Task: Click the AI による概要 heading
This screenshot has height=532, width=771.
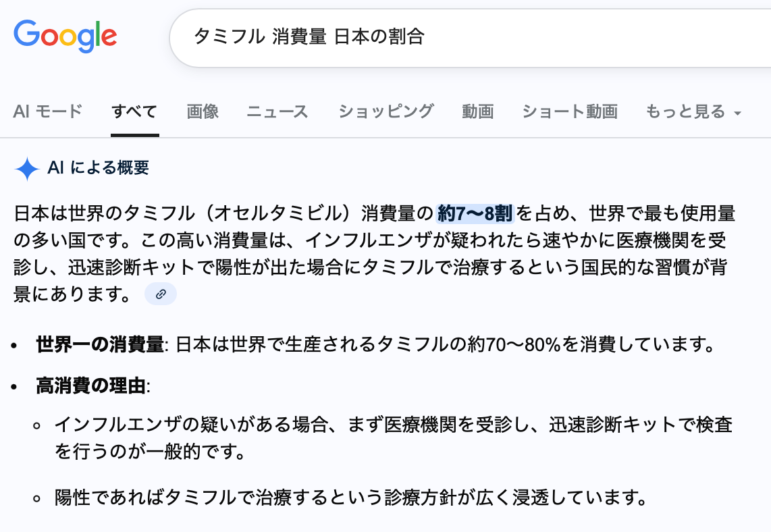Action: click(98, 168)
